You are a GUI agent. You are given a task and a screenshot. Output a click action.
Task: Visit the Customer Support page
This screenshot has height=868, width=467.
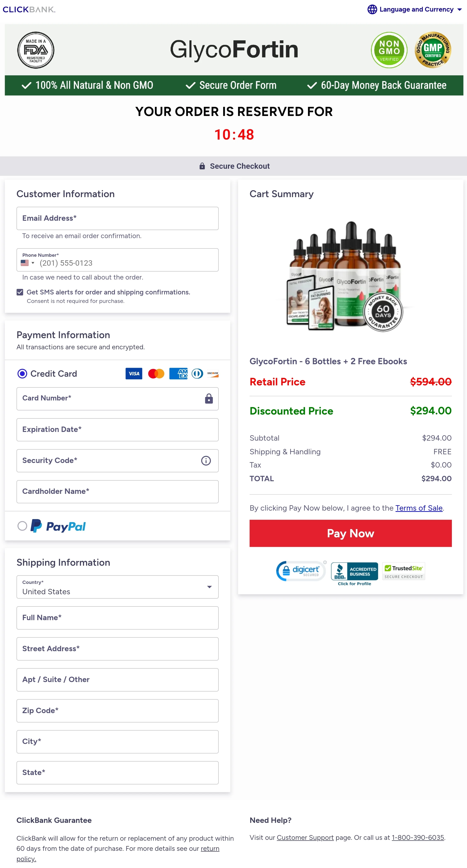pos(305,837)
